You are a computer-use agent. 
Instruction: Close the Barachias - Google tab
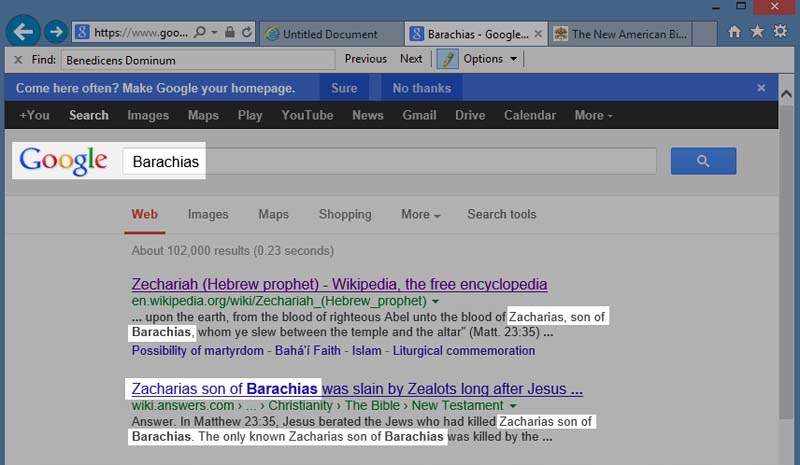click(x=538, y=34)
